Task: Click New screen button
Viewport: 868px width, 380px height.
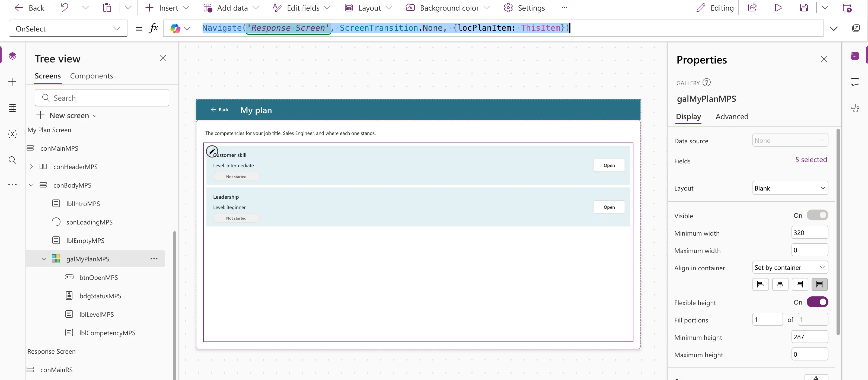Action: click(67, 115)
